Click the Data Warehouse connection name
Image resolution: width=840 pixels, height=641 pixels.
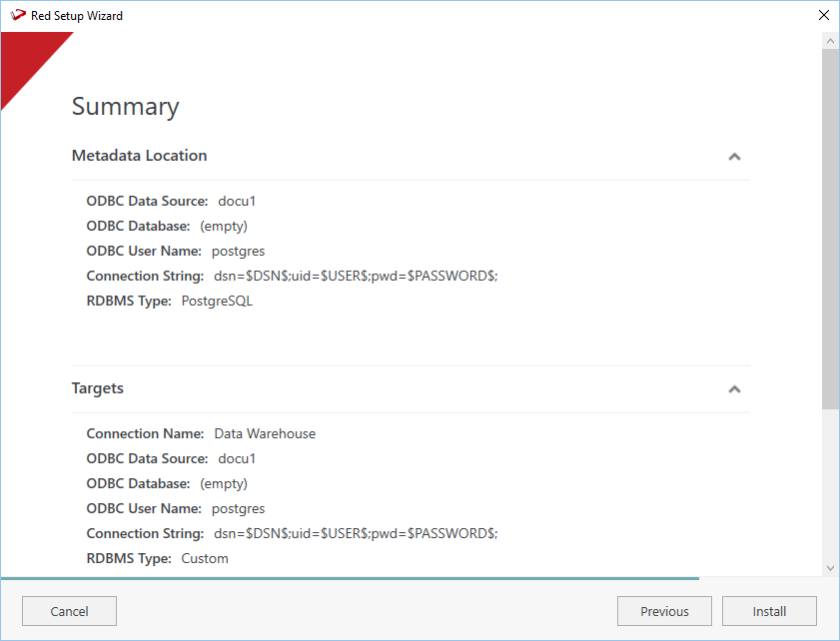click(265, 433)
